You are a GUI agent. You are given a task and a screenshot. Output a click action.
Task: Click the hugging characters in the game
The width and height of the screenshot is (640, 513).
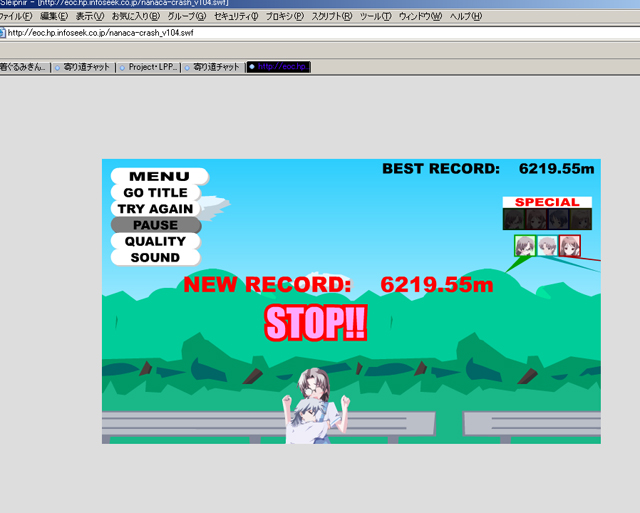(x=316, y=406)
